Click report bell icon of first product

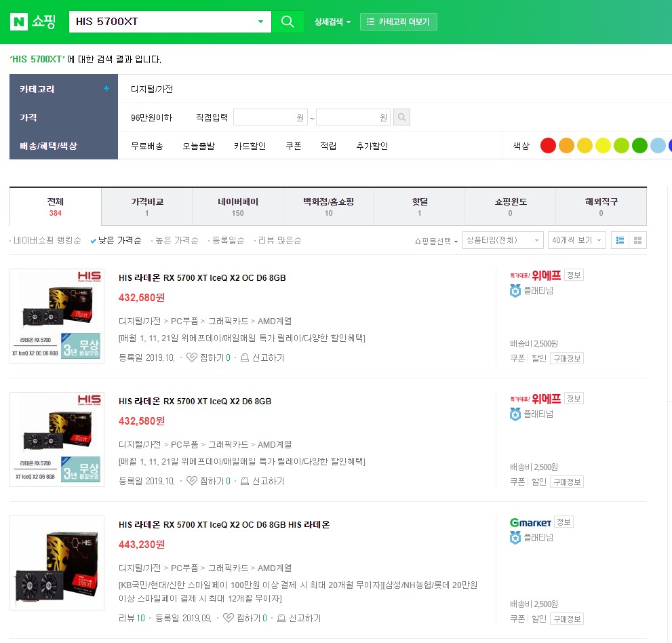click(245, 357)
